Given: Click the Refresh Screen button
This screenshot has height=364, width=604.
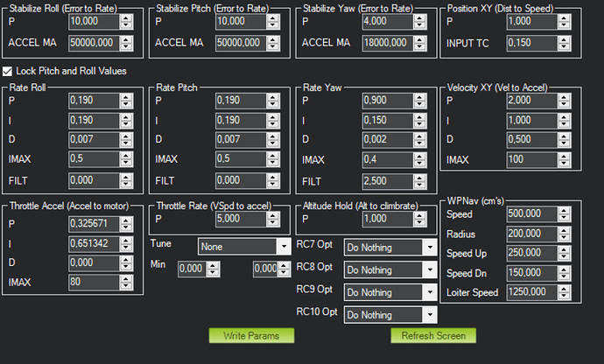Looking at the screenshot, I should coord(433,335).
